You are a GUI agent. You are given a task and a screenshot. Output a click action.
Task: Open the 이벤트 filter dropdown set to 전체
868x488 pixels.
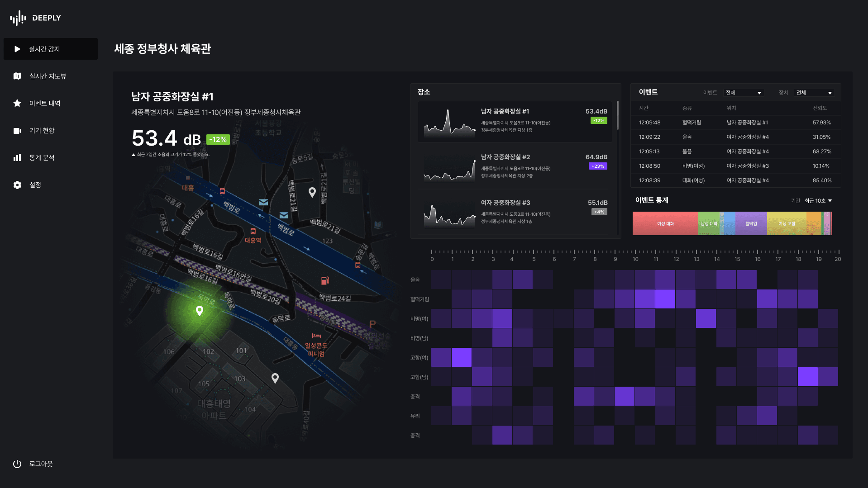(744, 93)
